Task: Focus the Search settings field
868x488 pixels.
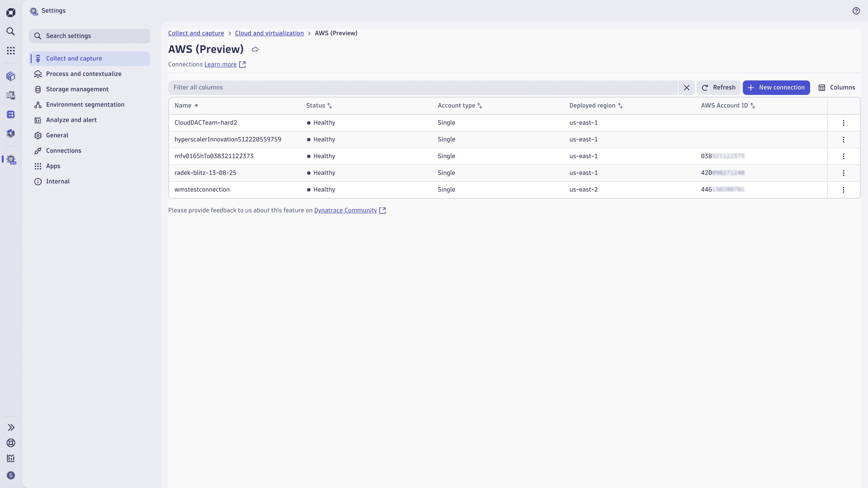Action: (89, 36)
